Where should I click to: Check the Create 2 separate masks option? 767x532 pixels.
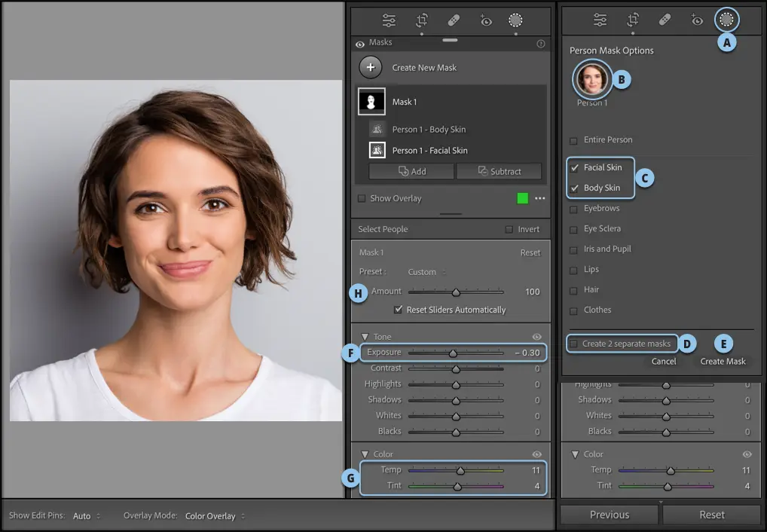(x=574, y=344)
